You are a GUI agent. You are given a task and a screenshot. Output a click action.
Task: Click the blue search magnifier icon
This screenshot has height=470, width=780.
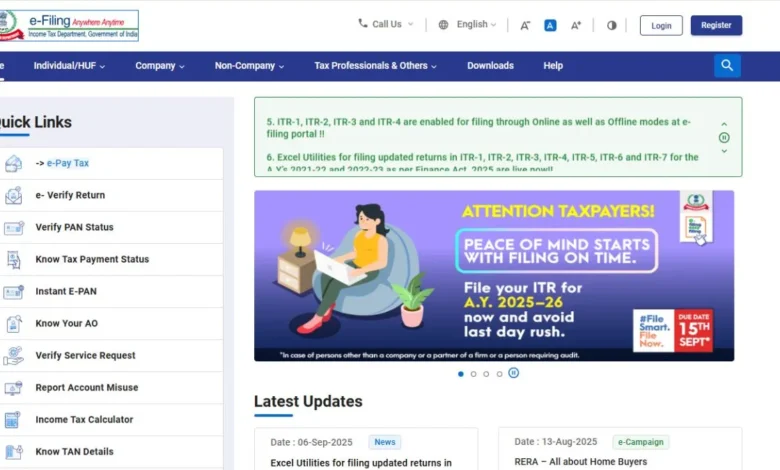click(x=727, y=66)
